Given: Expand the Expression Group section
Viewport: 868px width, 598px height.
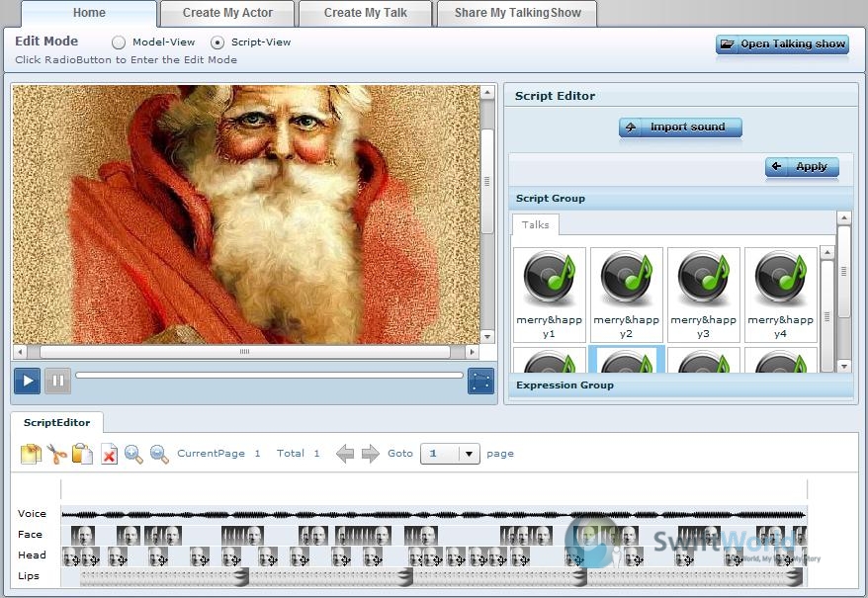Looking at the screenshot, I should click(680, 385).
